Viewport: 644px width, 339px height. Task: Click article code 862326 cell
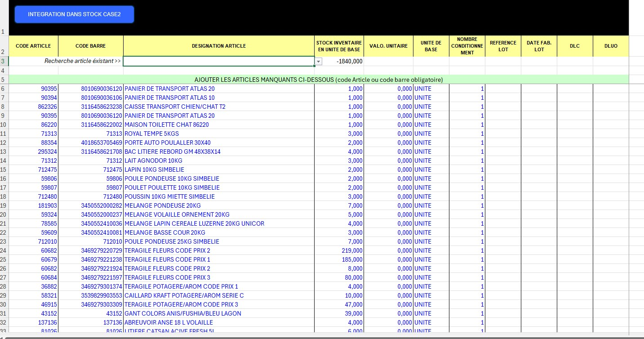33,107
